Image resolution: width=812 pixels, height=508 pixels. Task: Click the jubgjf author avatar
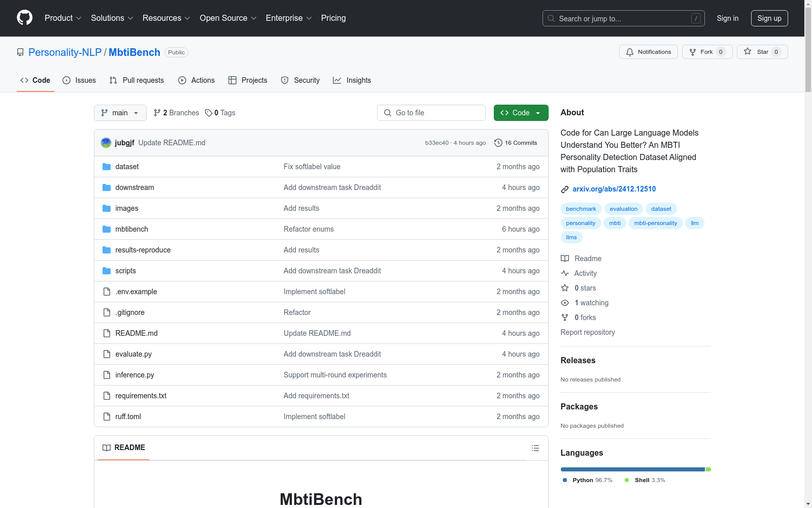click(x=106, y=143)
